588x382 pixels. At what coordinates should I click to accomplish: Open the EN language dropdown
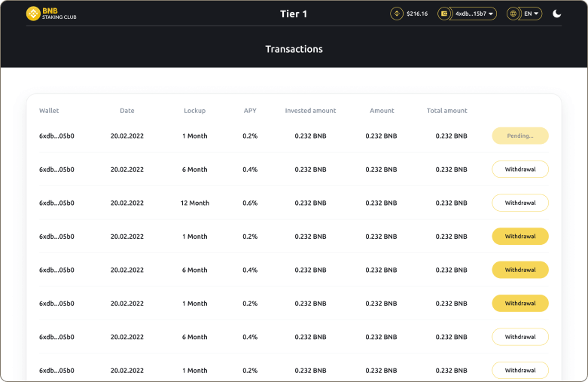click(x=532, y=14)
